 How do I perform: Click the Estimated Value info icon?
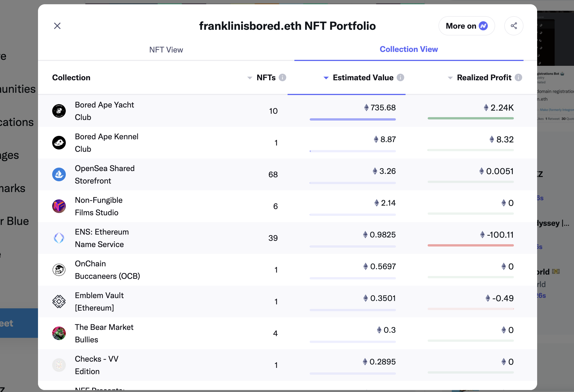pos(400,77)
